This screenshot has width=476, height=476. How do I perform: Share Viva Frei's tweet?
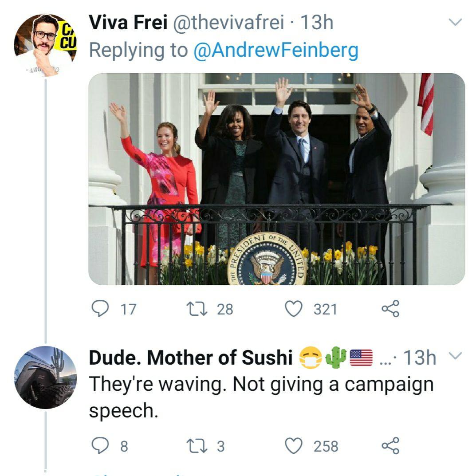tap(390, 309)
